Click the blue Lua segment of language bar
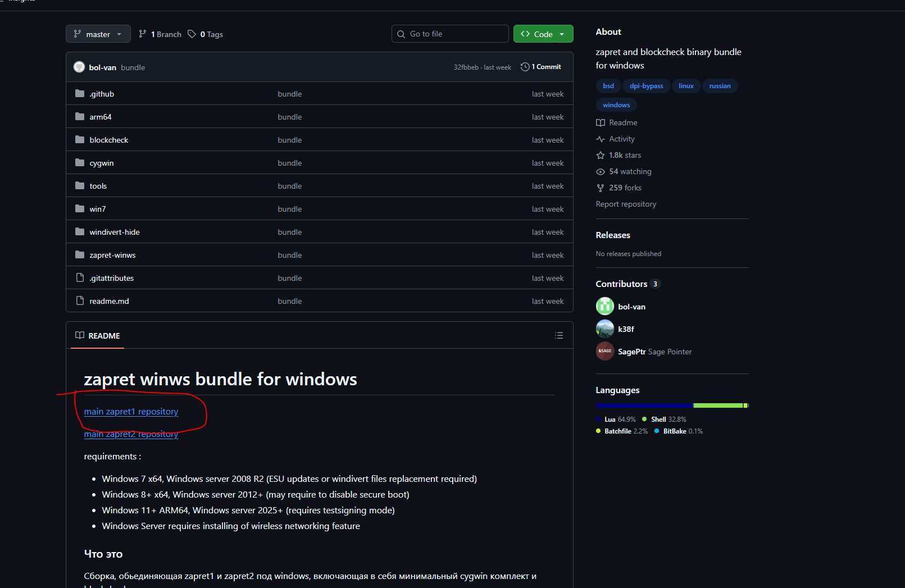 pos(644,405)
